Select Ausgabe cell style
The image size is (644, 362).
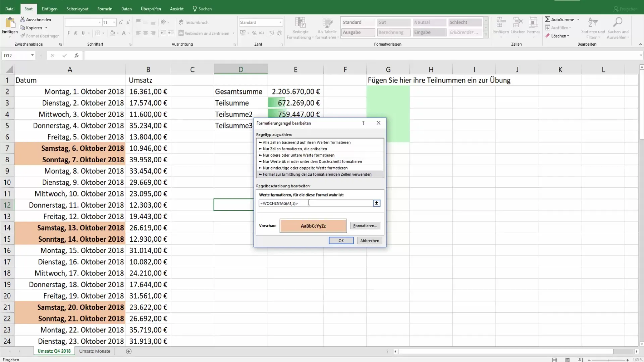(358, 33)
